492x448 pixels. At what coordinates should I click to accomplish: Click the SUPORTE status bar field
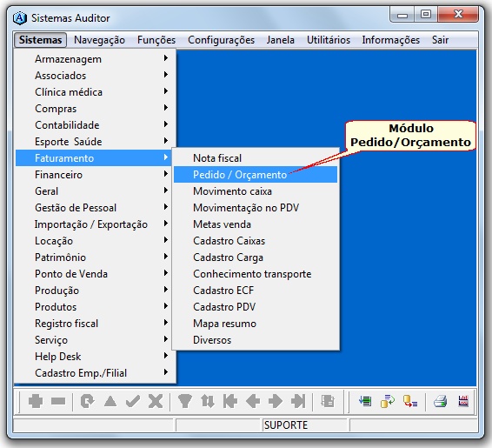pyautogui.click(x=305, y=425)
